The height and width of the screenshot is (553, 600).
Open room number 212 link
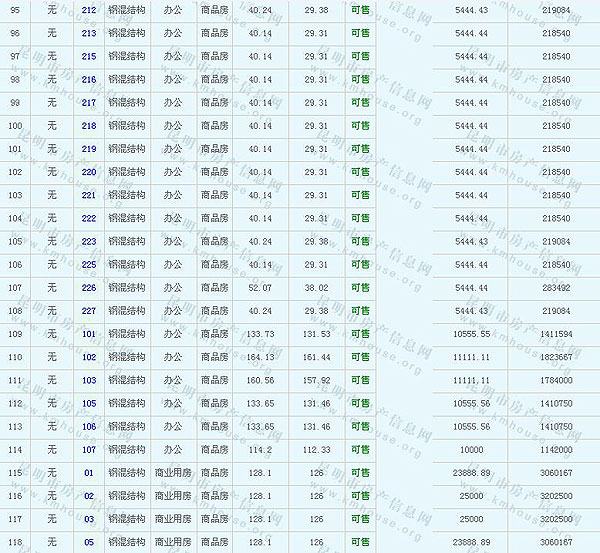point(89,9)
